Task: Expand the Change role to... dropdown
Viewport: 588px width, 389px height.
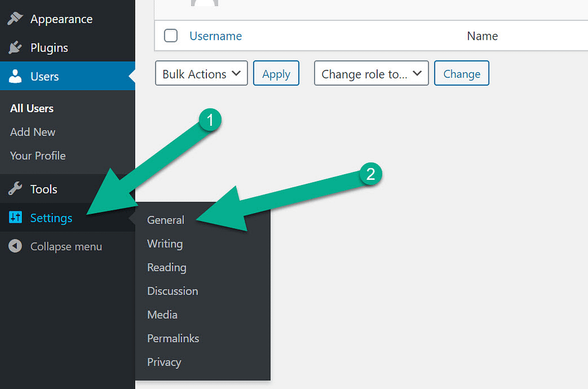Action: click(x=371, y=73)
